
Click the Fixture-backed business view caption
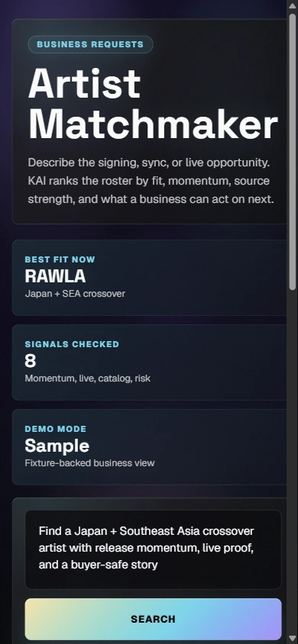pos(89,463)
